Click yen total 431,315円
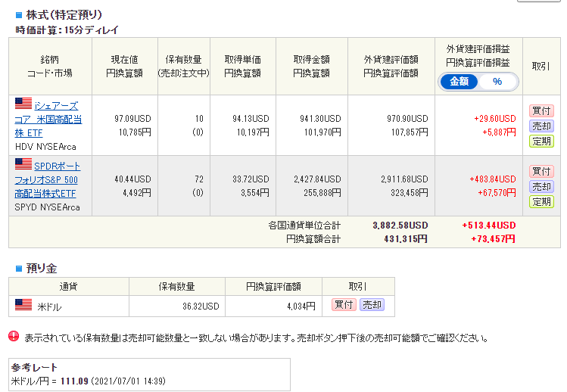Image resolution: width=567 pixels, height=392 pixels. pyautogui.click(x=406, y=239)
